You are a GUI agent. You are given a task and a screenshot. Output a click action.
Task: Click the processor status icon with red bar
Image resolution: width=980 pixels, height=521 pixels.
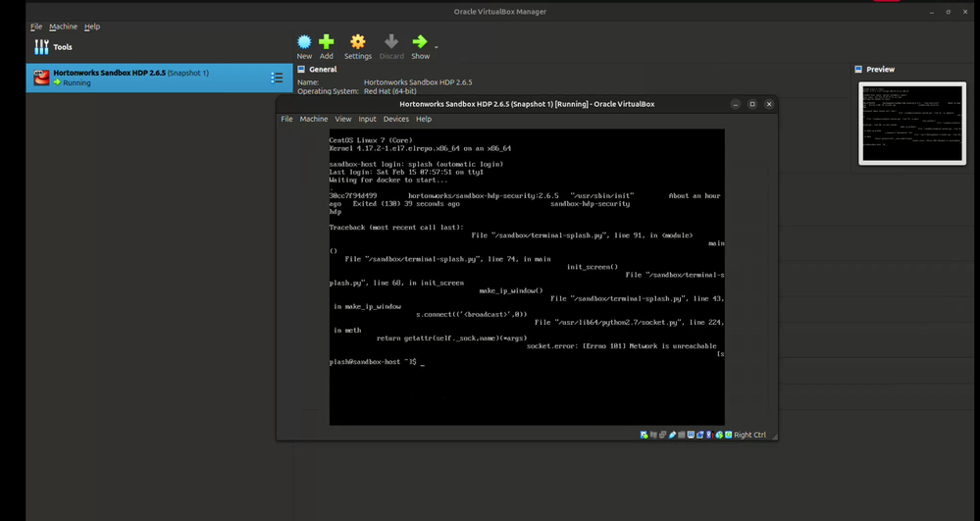coord(710,435)
